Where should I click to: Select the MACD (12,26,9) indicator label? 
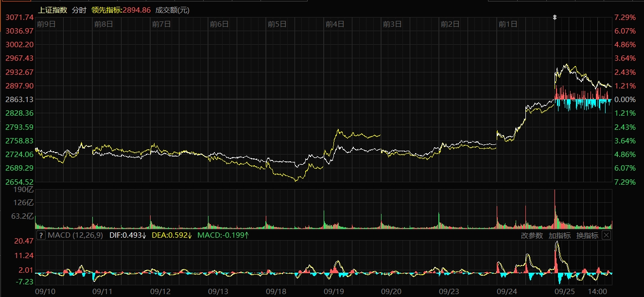coord(75,236)
